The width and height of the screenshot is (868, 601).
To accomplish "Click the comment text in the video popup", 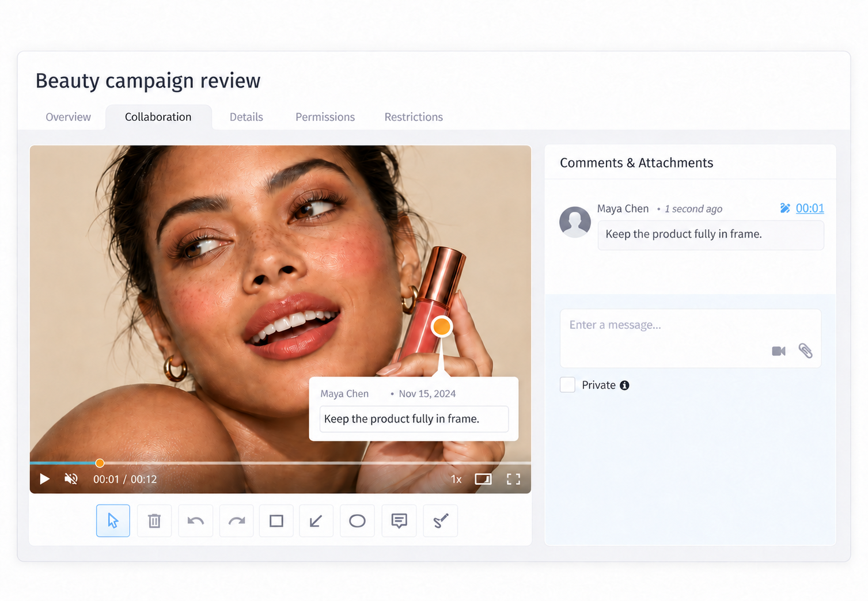I will (x=402, y=419).
